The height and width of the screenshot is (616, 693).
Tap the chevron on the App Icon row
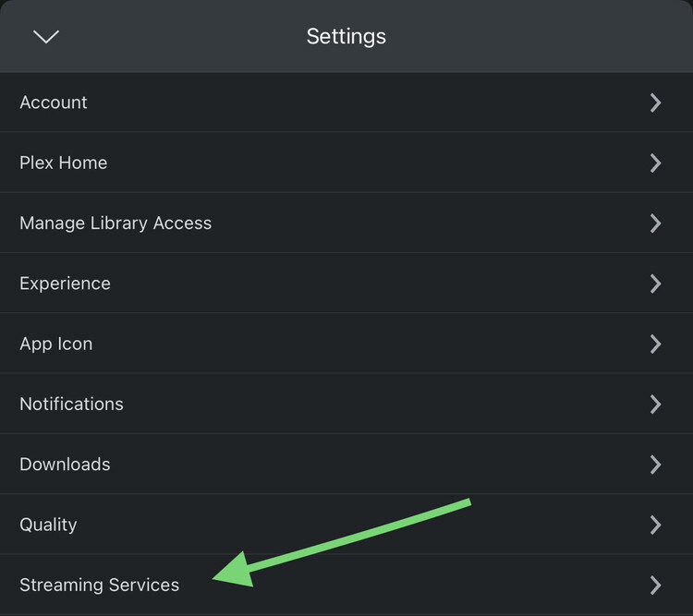(655, 344)
